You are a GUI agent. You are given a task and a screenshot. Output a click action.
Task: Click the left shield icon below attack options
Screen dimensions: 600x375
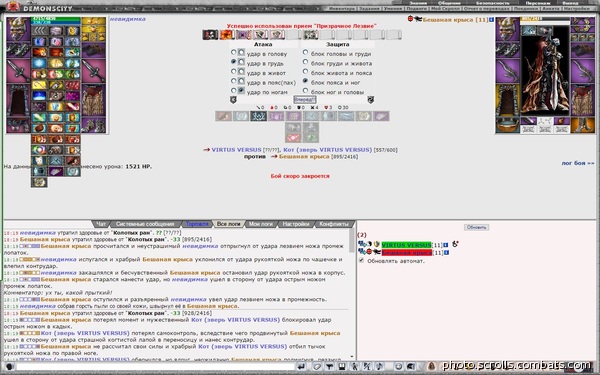233,99
